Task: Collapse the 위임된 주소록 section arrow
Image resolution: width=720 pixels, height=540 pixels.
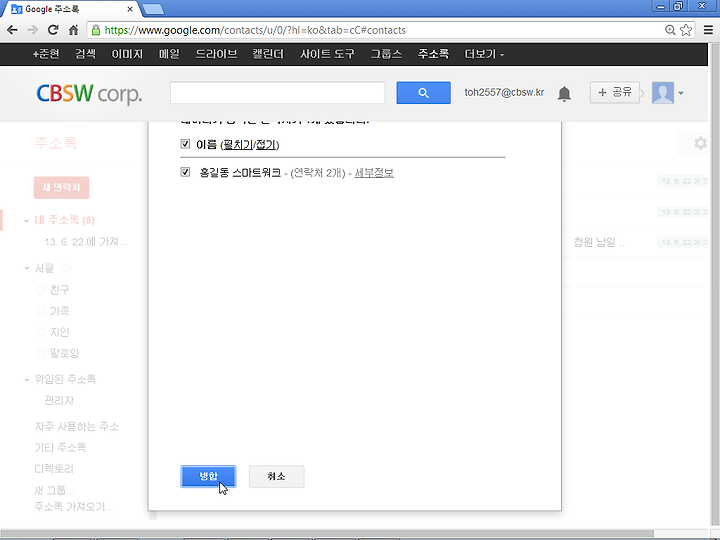Action: coord(27,380)
